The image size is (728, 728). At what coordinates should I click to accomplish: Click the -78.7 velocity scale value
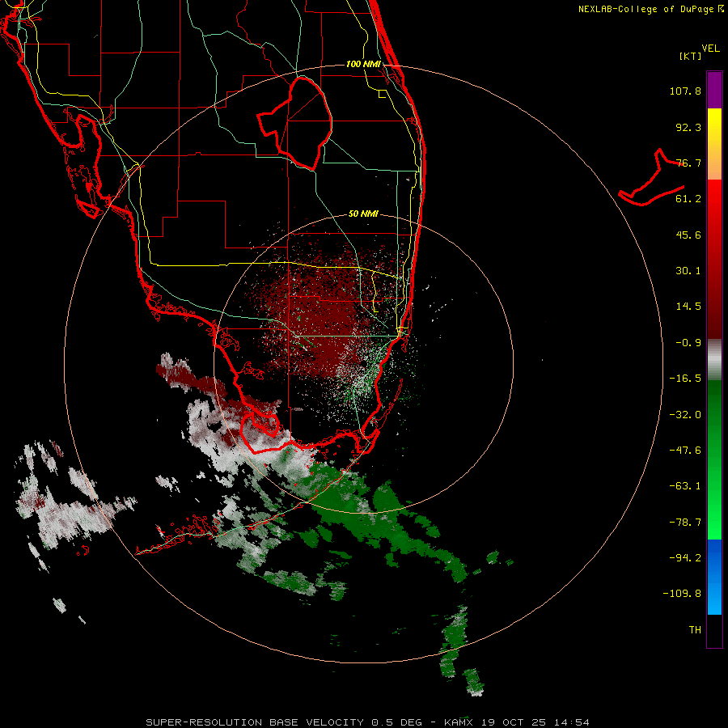pyautogui.click(x=685, y=523)
